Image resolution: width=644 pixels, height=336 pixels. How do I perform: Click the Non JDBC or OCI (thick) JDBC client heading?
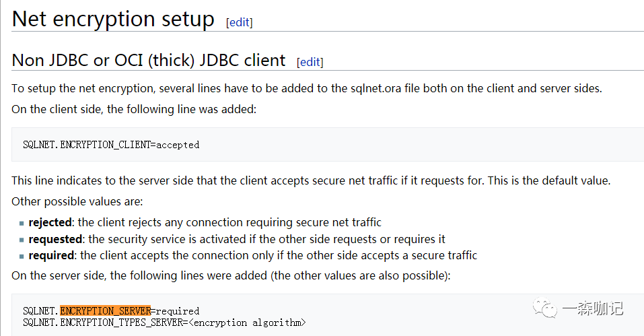click(149, 60)
